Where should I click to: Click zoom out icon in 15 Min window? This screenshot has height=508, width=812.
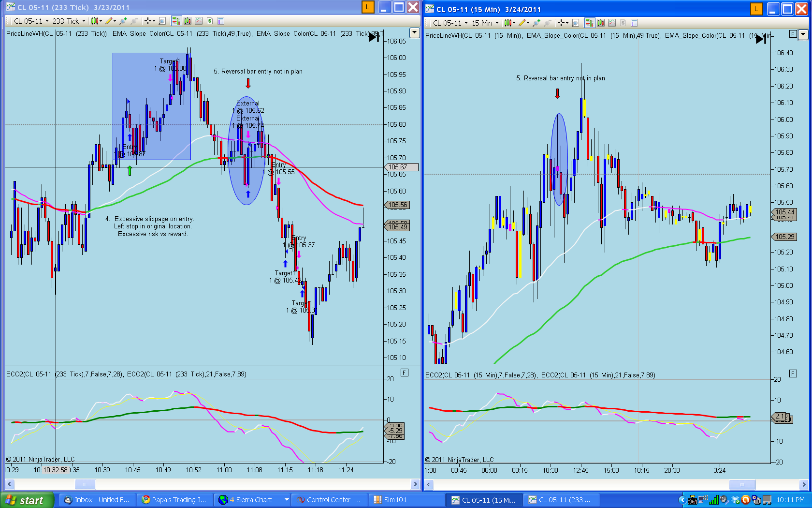[547, 23]
